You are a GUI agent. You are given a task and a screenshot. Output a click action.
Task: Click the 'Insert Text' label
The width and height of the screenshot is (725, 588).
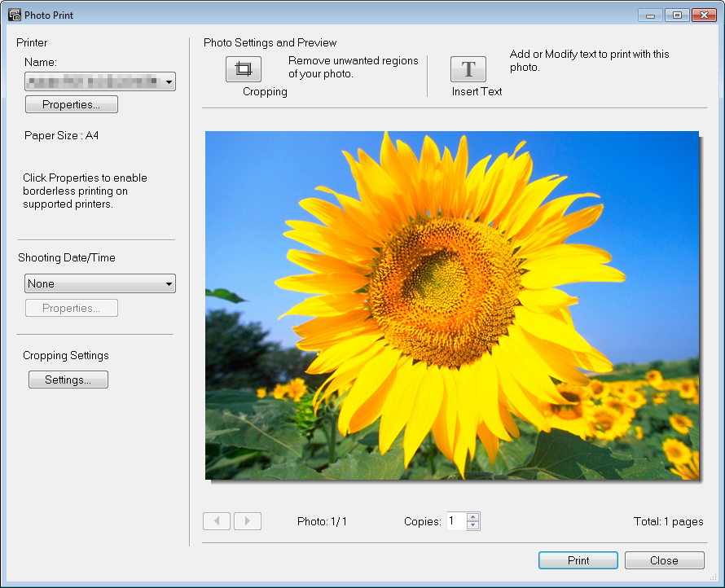point(477,91)
